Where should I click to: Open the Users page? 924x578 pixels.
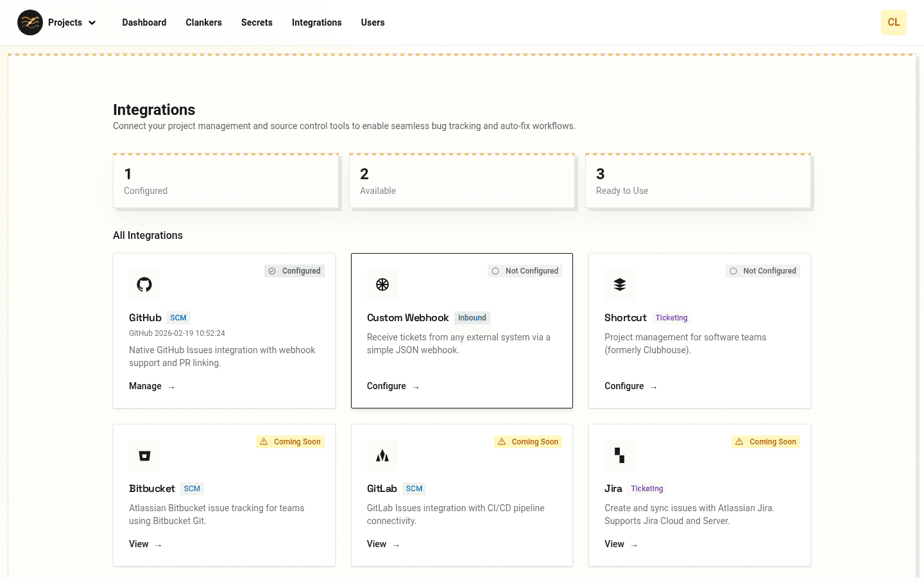pos(373,22)
